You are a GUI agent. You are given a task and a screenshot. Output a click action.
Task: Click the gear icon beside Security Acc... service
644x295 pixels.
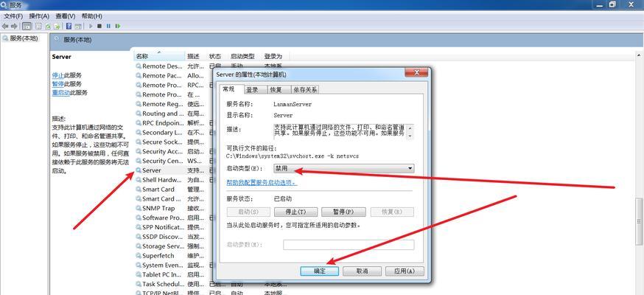point(139,151)
